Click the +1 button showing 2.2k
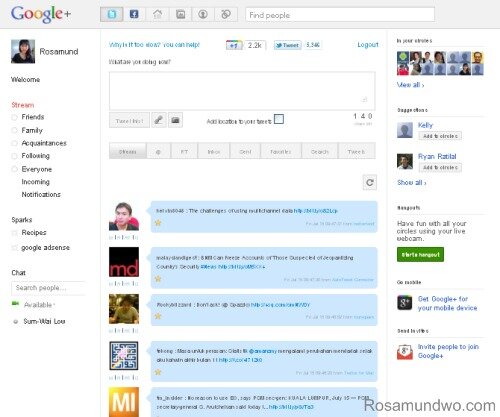 click(234, 45)
